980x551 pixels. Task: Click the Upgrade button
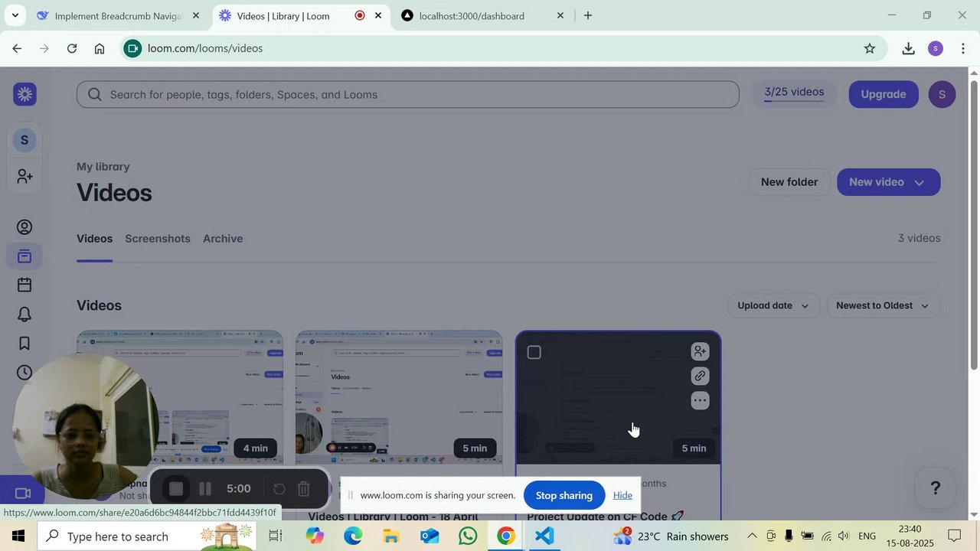(x=884, y=94)
